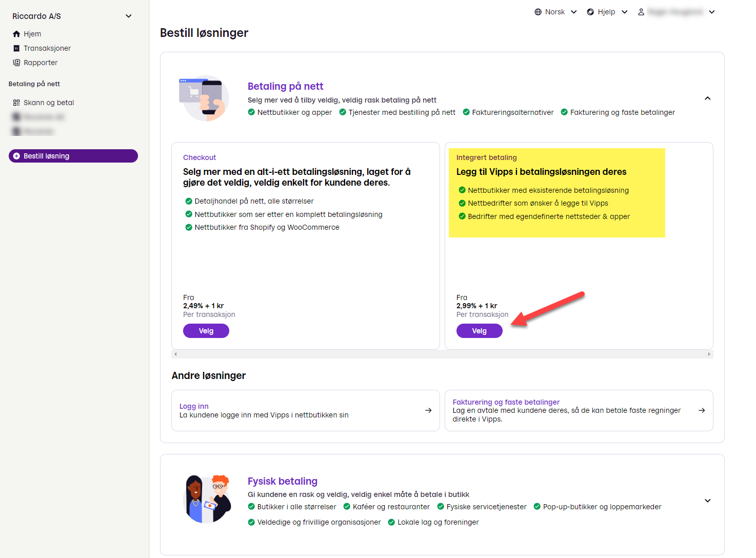Click the Skann og betal QR icon
Image resolution: width=756 pixels, height=558 pixels.
pyautogui.click(x=16, y=103)
